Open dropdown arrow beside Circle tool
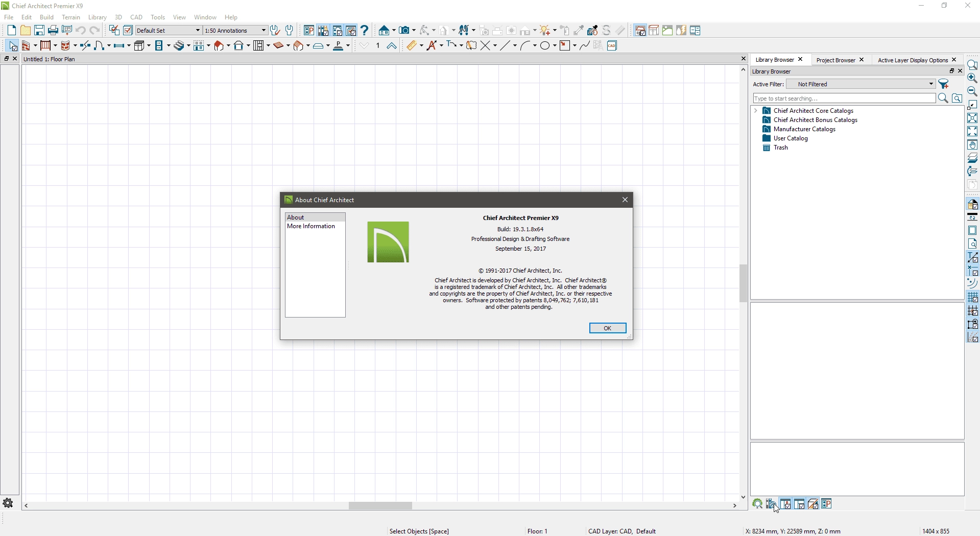 click(x=555, y=46)
